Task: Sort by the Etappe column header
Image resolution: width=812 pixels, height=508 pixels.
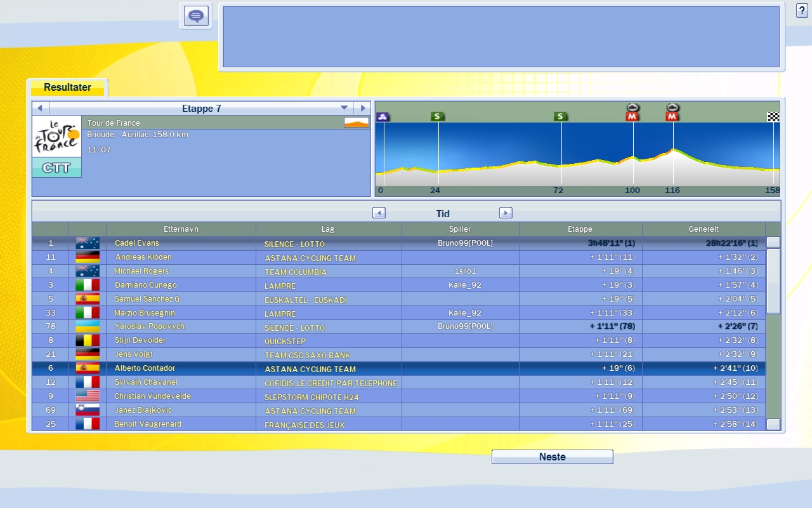Action: coord(580,229)
